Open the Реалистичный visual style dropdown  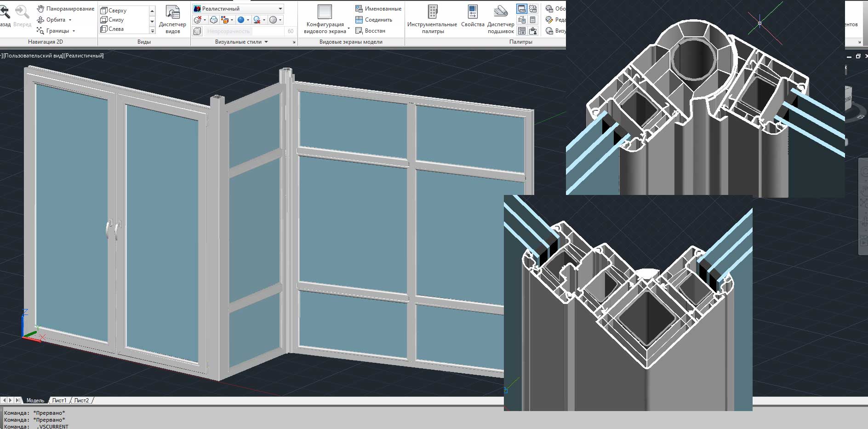pos(238,9)
